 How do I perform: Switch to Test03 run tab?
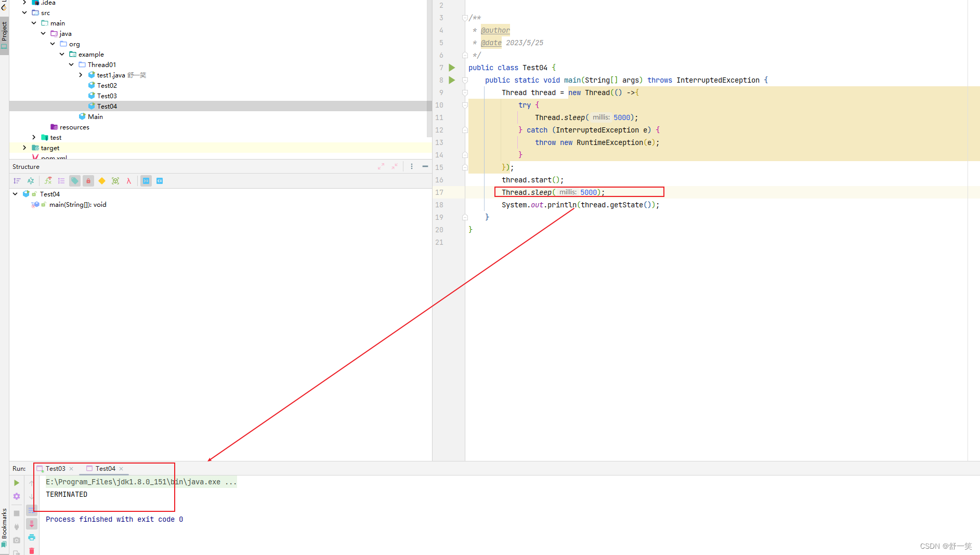(x=55, y=468)
